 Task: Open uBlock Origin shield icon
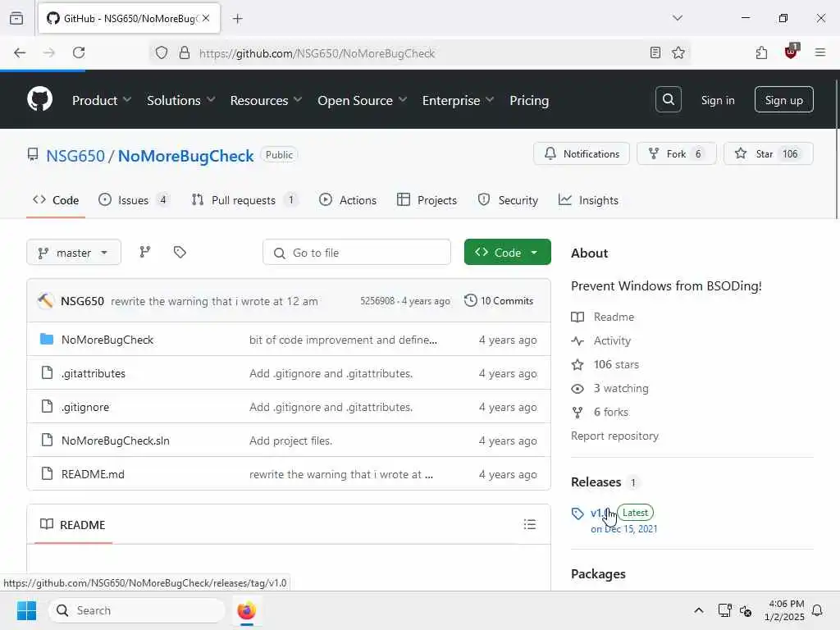click(791, 52)
